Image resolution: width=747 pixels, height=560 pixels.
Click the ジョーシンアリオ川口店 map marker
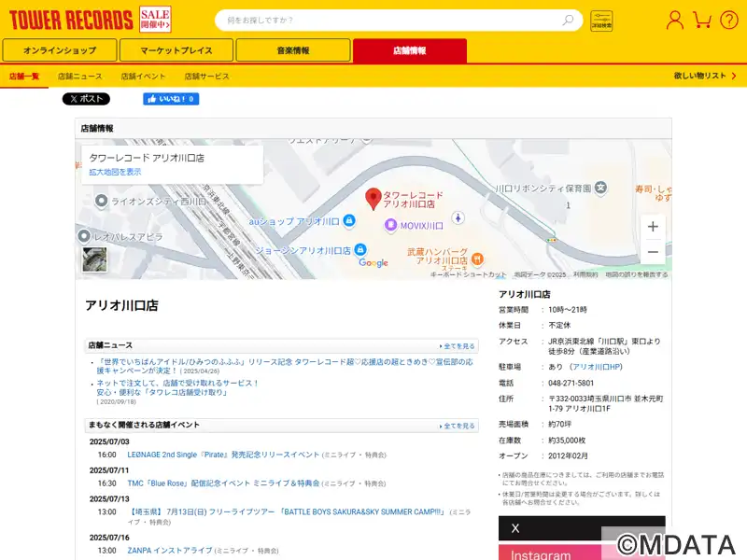tap(360, 249)
